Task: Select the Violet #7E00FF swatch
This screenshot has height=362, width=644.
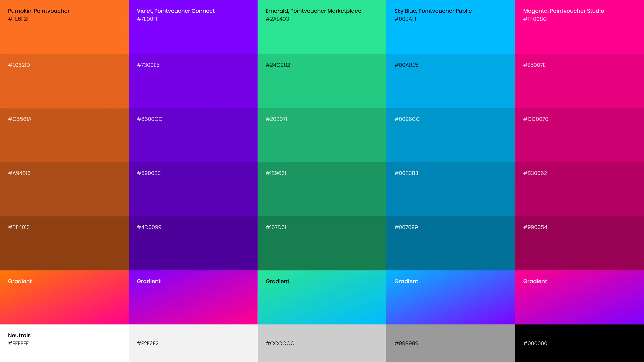Action: click(193, 27)
